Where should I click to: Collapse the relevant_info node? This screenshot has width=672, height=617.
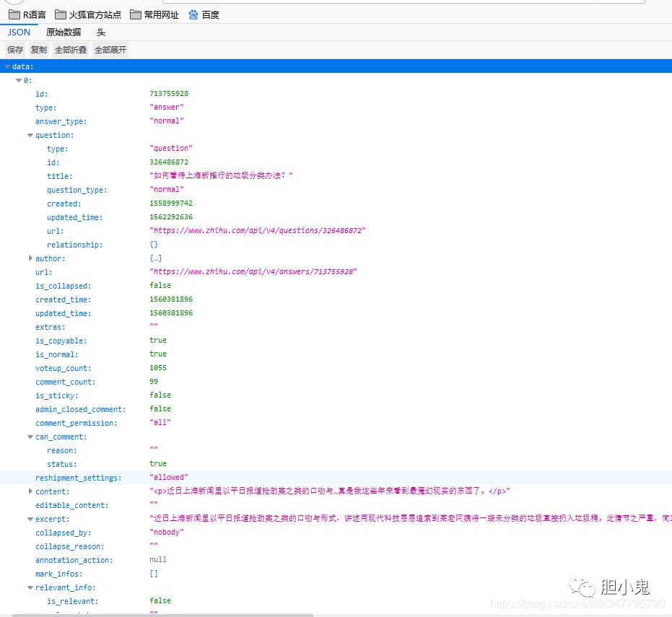30,587
